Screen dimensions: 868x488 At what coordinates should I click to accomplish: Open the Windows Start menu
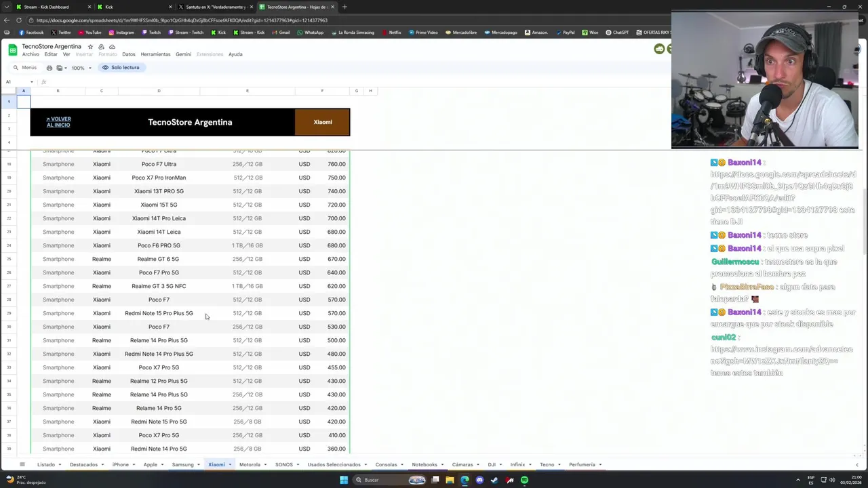344,481
